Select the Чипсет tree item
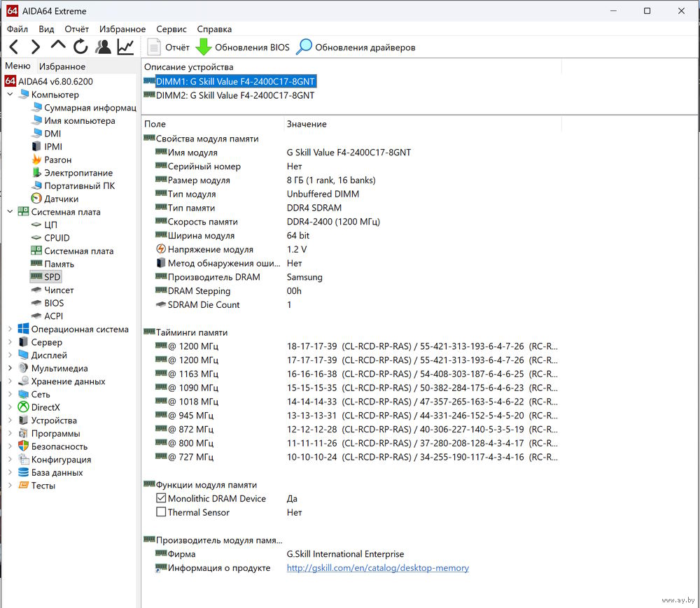 [59, 290]
